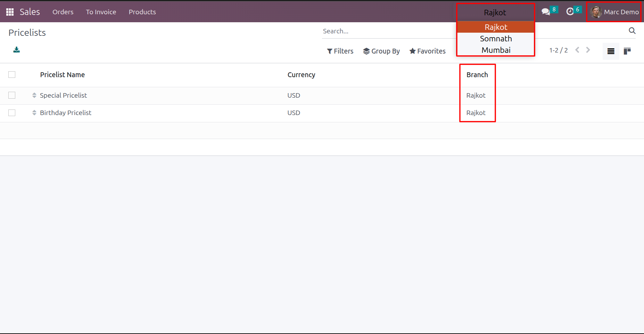The image size is (644, 334).
Task: Open the Special Pricelist record
Action: [63, 95]
